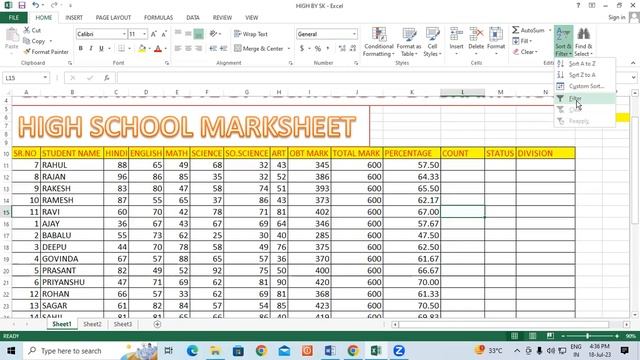
Task: Select Filter in Sort & Filter menu
Action: point(585,98)
